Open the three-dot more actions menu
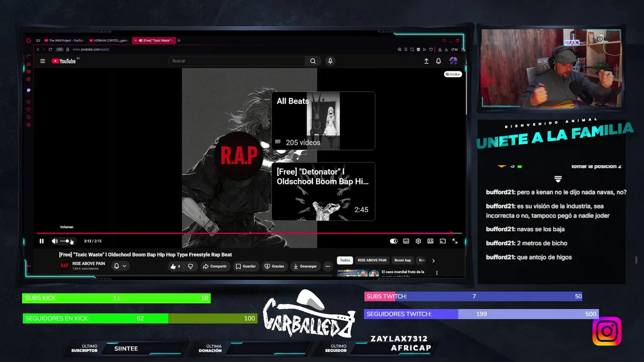Viewport: 644px width, 362px height. (x=328, y=266)
